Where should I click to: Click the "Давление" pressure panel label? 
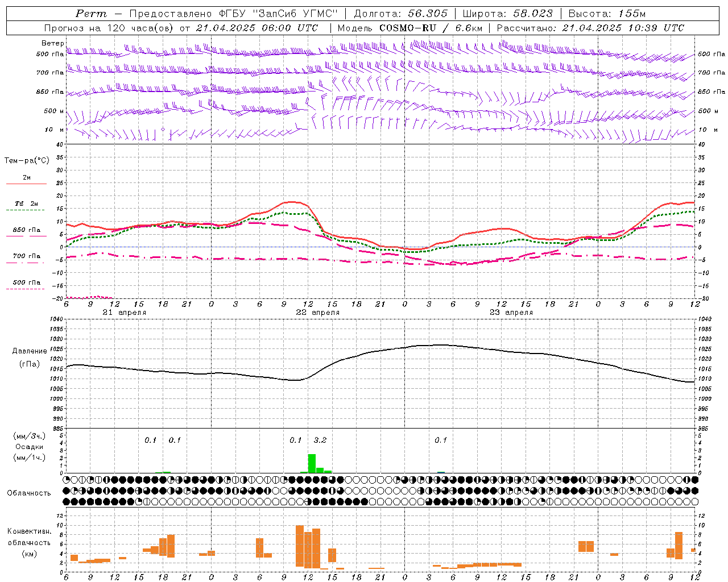pyautogui.click(x=30, y=351)
